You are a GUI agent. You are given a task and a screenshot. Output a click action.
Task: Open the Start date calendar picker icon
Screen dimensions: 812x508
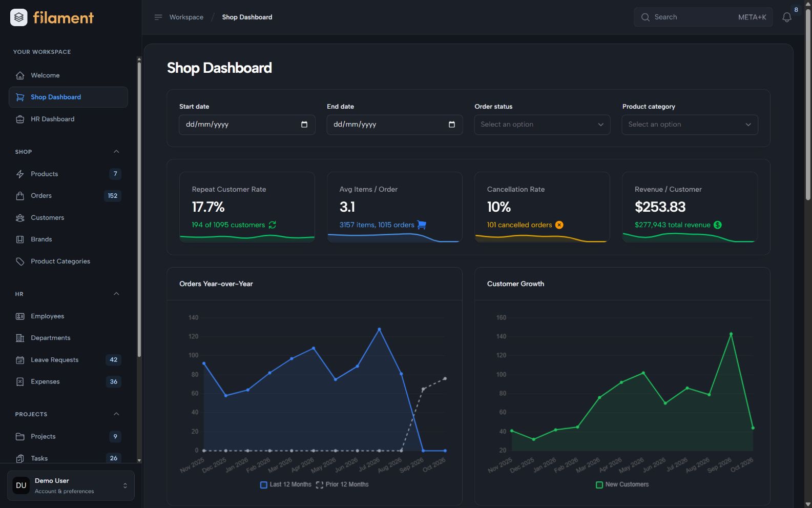tap(304, 125)
